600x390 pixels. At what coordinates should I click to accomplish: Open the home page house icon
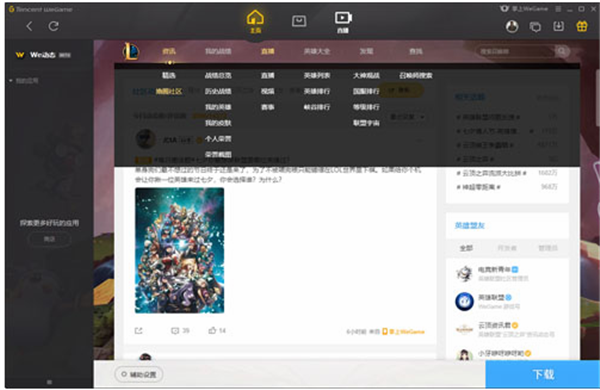255,21
